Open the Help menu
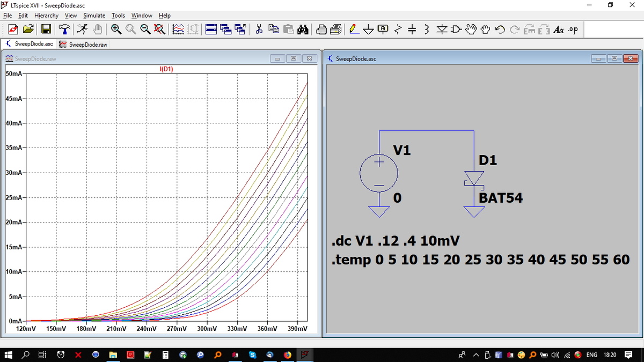This screenshot has height=362, width=644. (164, 16)
